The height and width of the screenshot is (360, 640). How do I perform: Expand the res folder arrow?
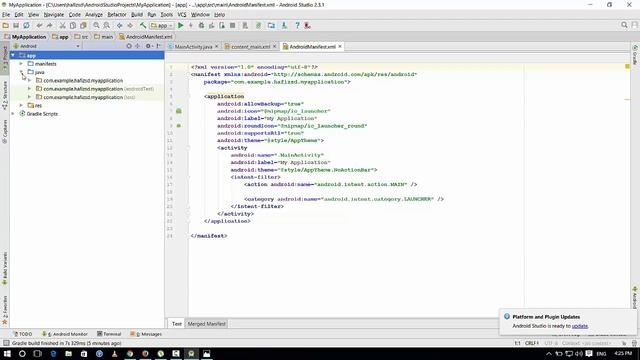(x=21, y=105)
